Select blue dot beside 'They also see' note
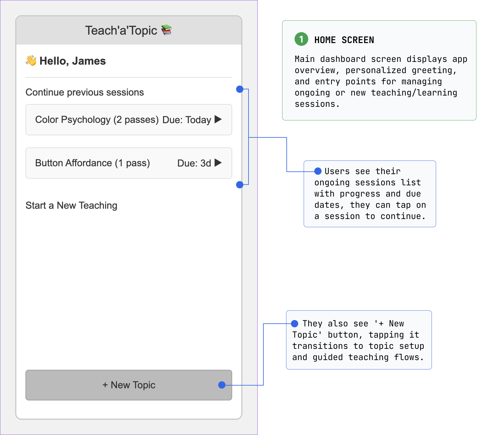The height and width of the screenshot is (435, 504). [x=294, y=324]
